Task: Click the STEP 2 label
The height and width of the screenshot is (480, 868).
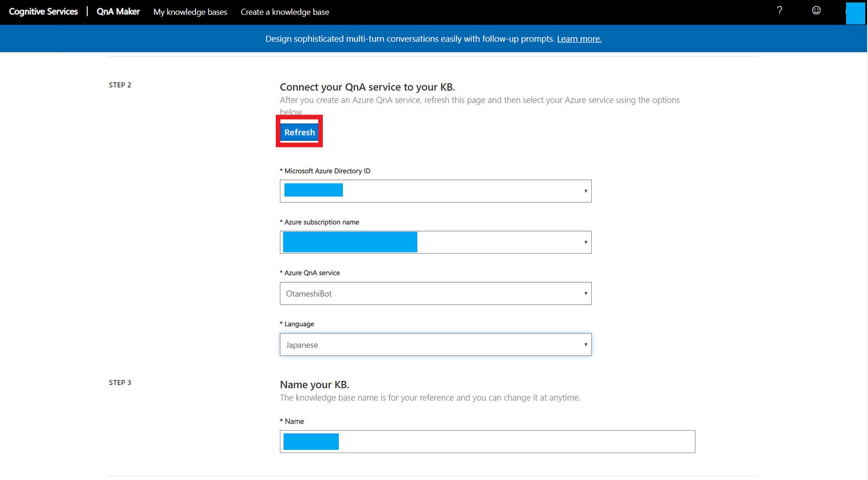Action: (x=120, y=85)
